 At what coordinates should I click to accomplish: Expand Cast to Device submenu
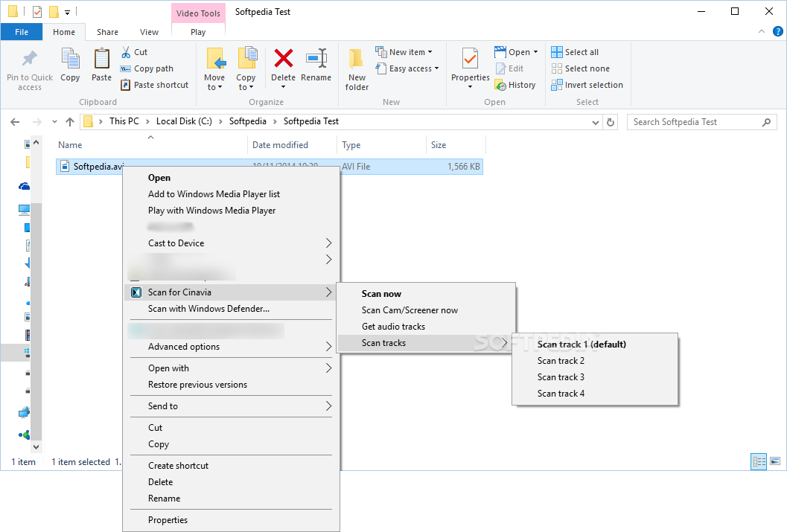pyautogui.click(x=232, y=243)
